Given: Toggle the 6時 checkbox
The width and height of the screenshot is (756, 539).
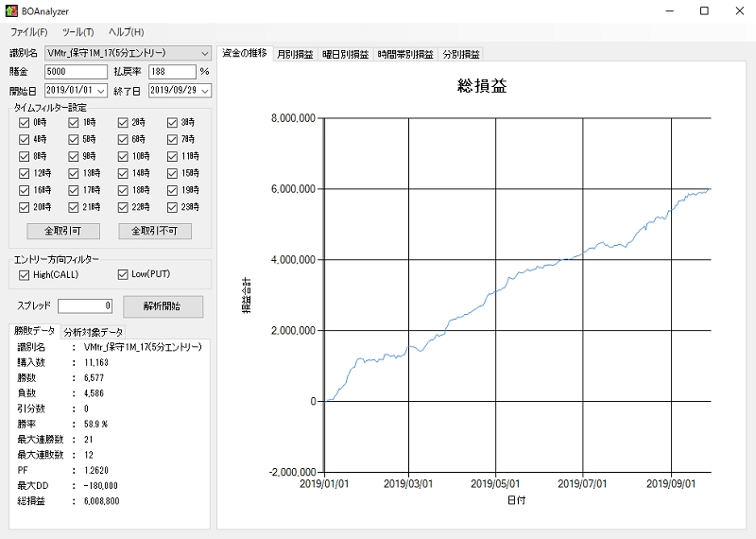Looking at the screenshot, I should coord(123,139).
